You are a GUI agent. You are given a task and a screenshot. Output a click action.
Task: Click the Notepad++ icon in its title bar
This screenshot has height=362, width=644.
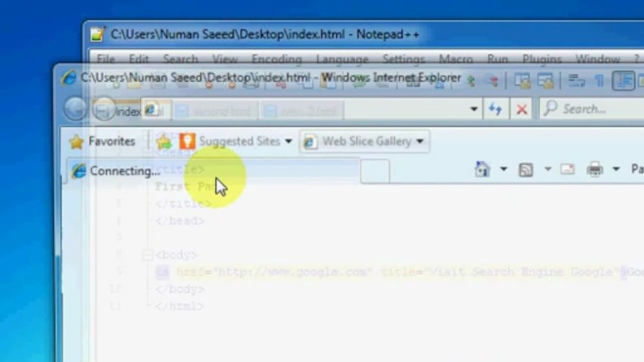98,34
